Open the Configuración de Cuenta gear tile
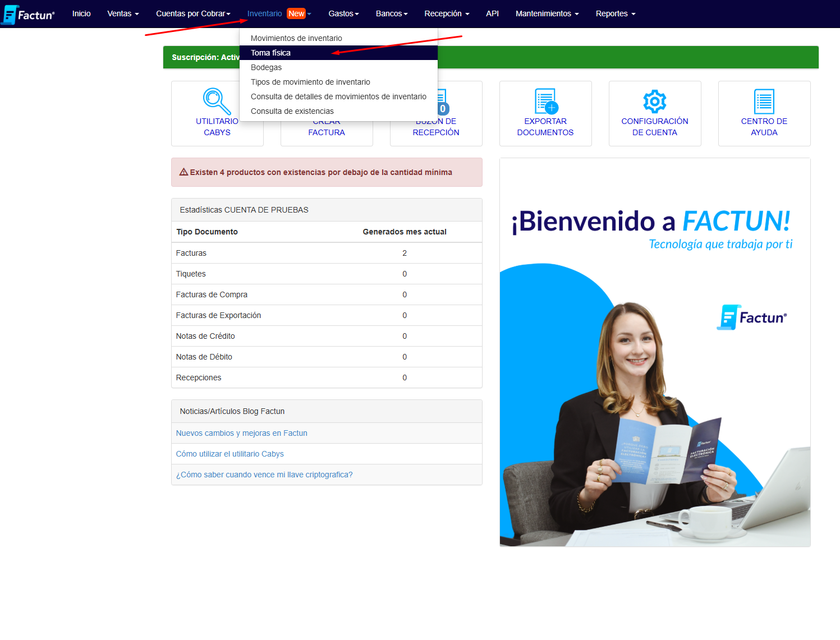This screenshot has height=640, width=840. pos(655,113)
